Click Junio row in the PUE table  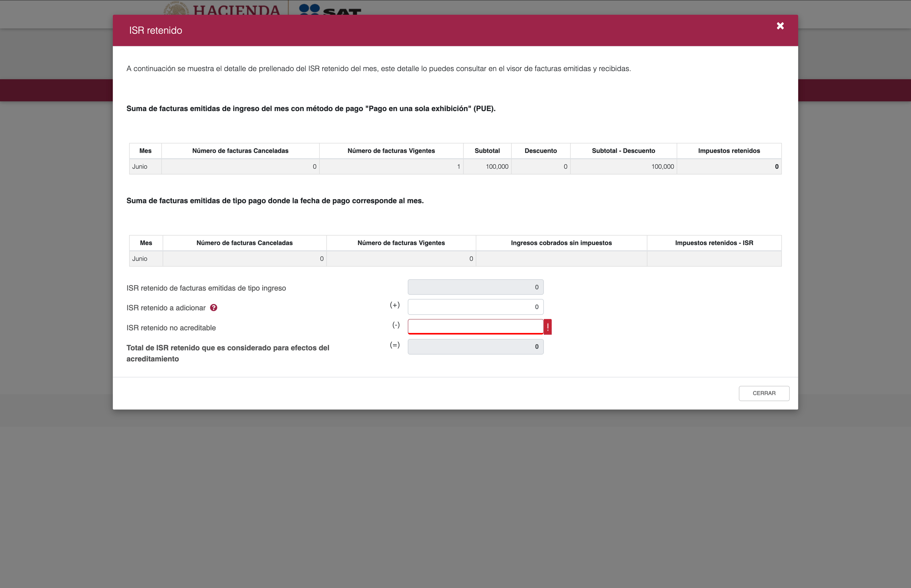140,167
